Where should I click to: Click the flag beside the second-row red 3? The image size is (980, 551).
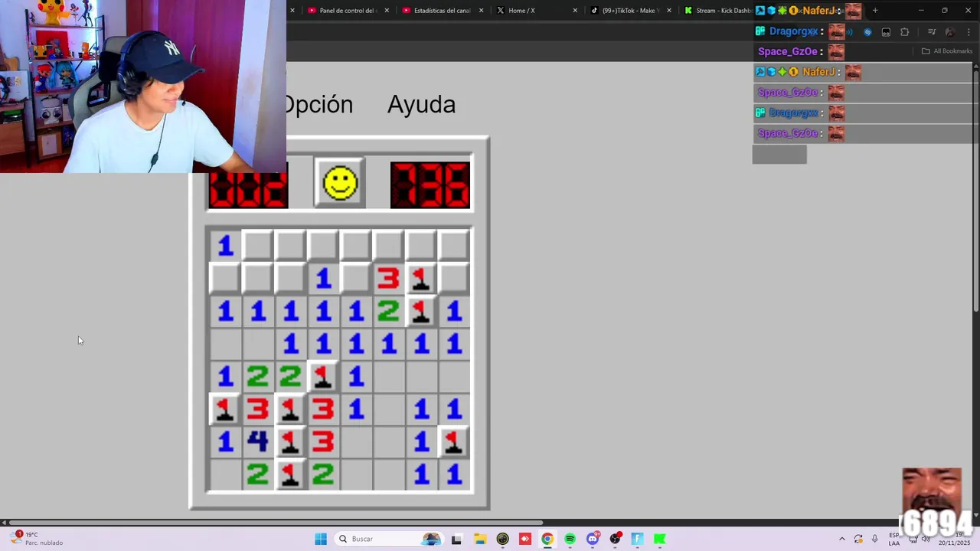tap(421, 279)
